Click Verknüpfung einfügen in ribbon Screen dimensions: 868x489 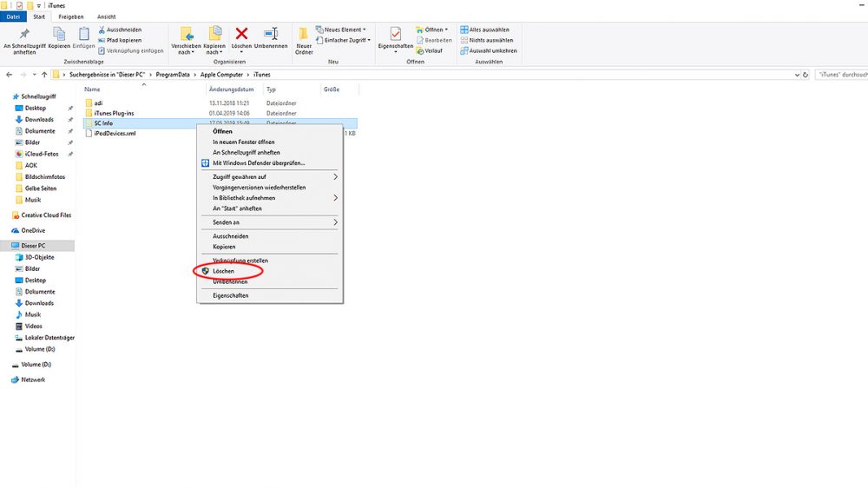[x=131, y=51]
